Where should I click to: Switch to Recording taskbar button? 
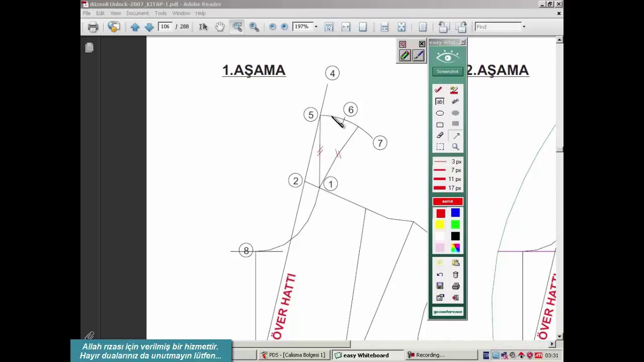pyautogui.click(x=440, y=355)
